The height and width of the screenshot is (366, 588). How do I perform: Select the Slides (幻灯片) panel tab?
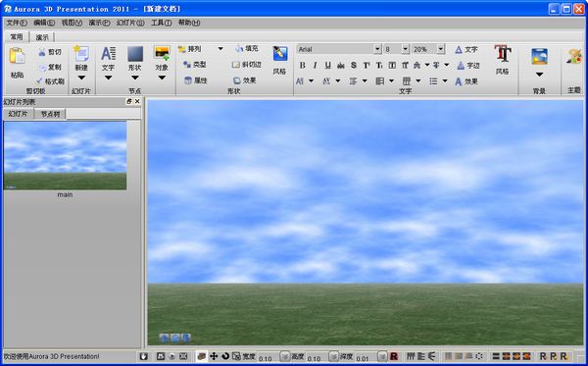point(18,114)
